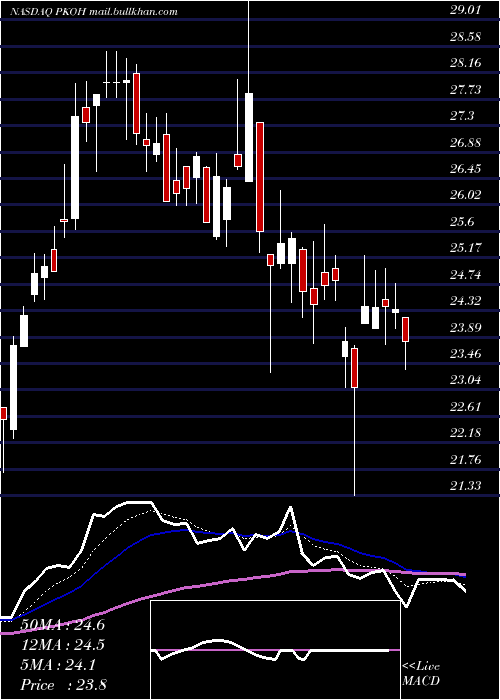Click inside the MACD inset chart box

point(275,650)
